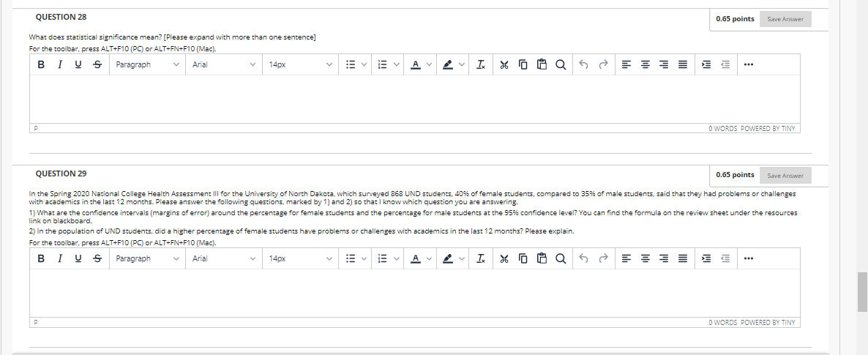Click bullet list icon in Question 29 toolbar

[350, 258]
